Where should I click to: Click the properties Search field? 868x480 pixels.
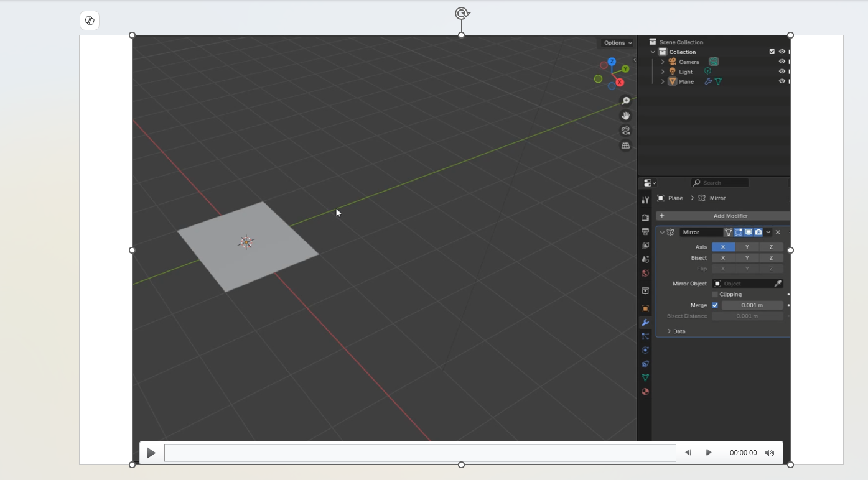point(720,183)
